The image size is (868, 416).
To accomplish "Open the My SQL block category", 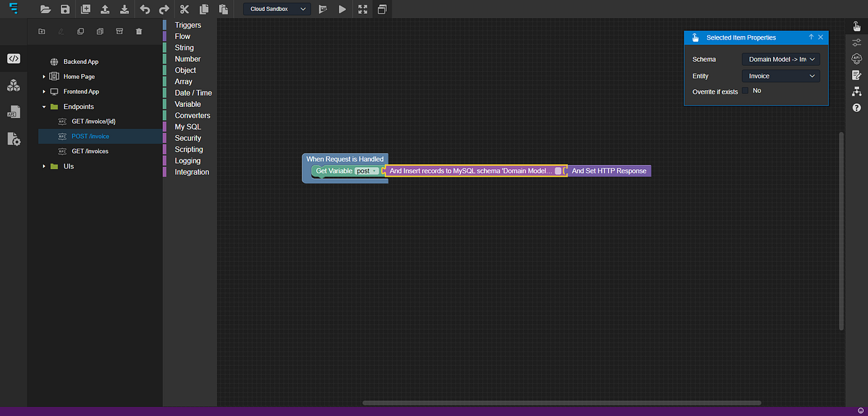I will click(x=188, y=127).
